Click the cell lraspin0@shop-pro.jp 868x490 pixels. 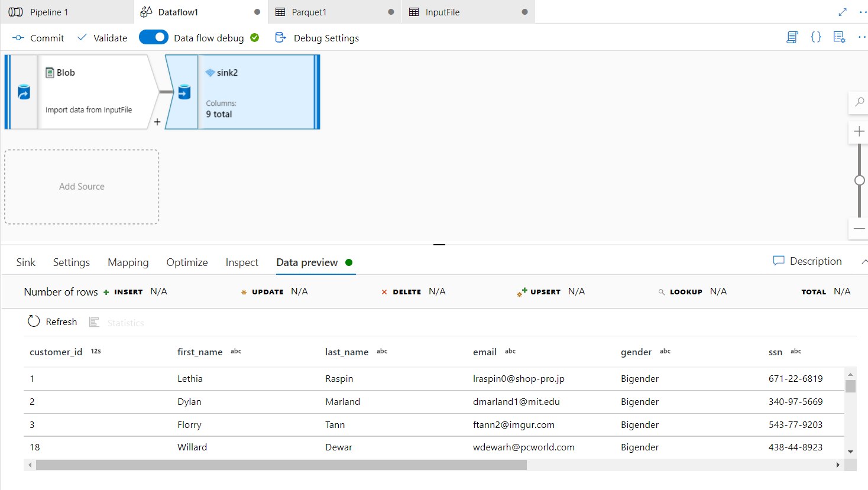(x=519, y=378)
